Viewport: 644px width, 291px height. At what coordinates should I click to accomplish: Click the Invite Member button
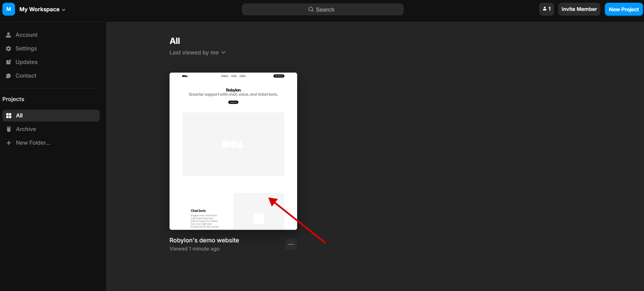point(579,9)
